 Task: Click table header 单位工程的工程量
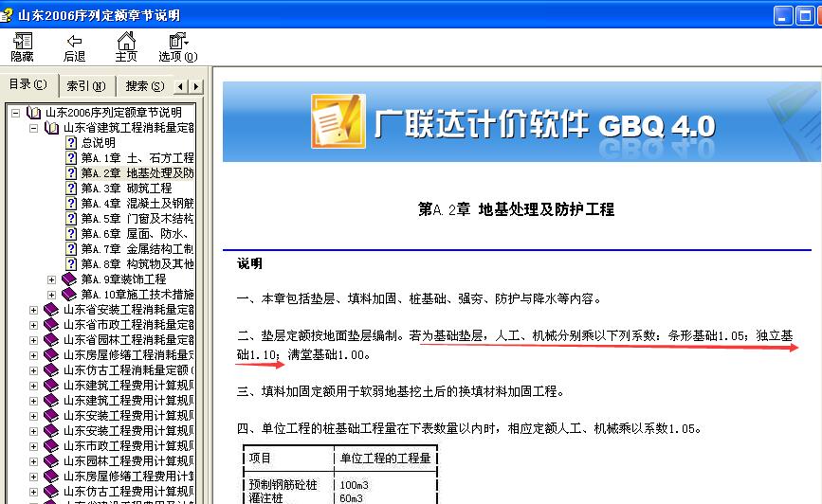(x=385, y=458)
